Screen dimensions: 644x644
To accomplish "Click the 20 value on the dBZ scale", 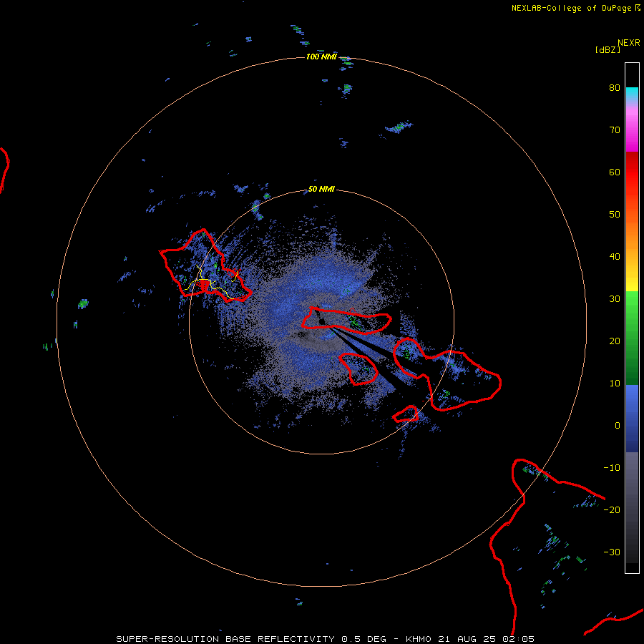I will 615,341.
